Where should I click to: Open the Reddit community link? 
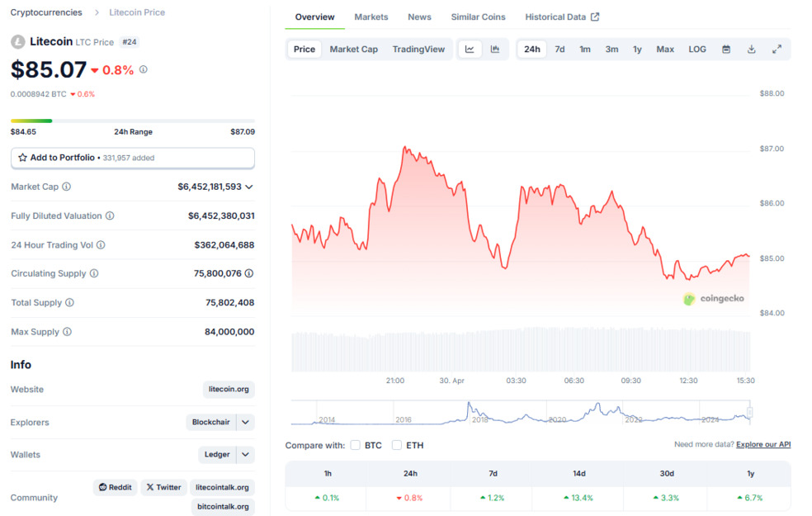(x=116, y=487)
